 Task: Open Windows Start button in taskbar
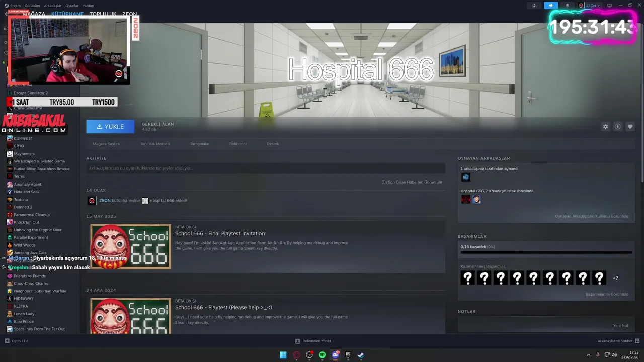283,355
